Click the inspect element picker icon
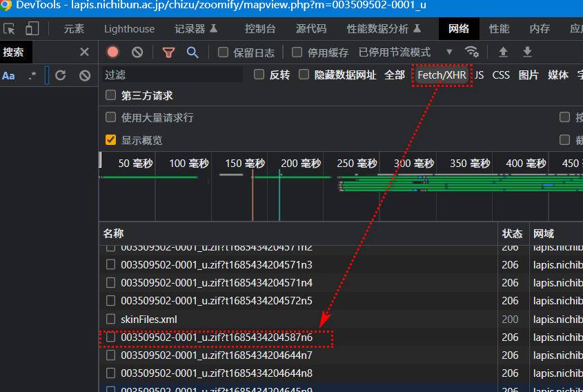The height and width of the screenshot is (392, 583). pos(10,29)
